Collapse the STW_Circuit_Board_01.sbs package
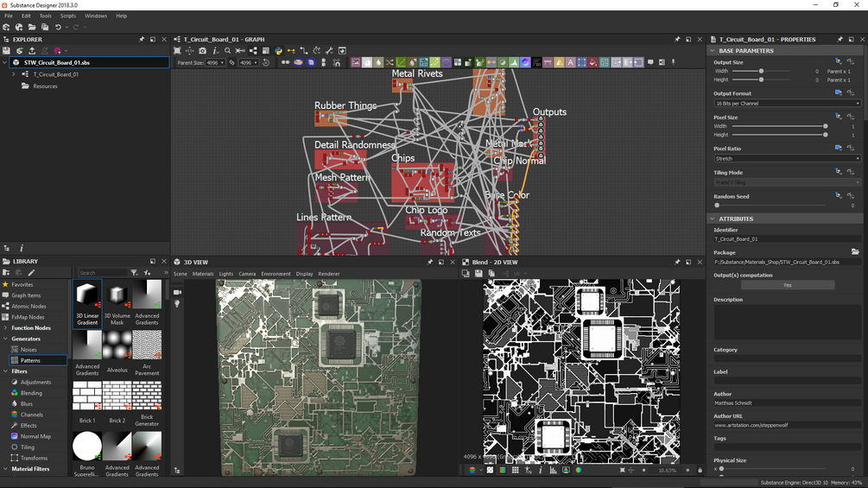The image size is (868, 488). [5, 62]
